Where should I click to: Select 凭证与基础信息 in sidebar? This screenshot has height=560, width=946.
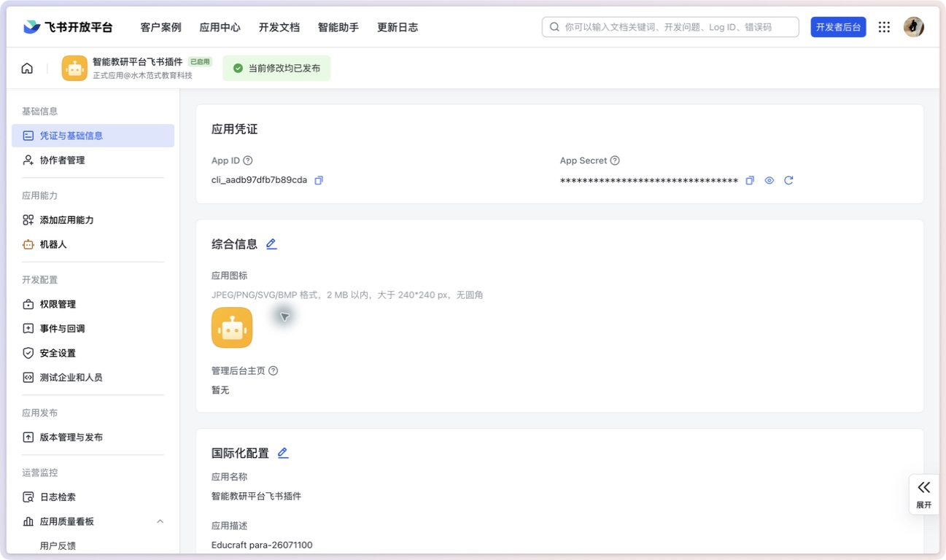[93, 136]
